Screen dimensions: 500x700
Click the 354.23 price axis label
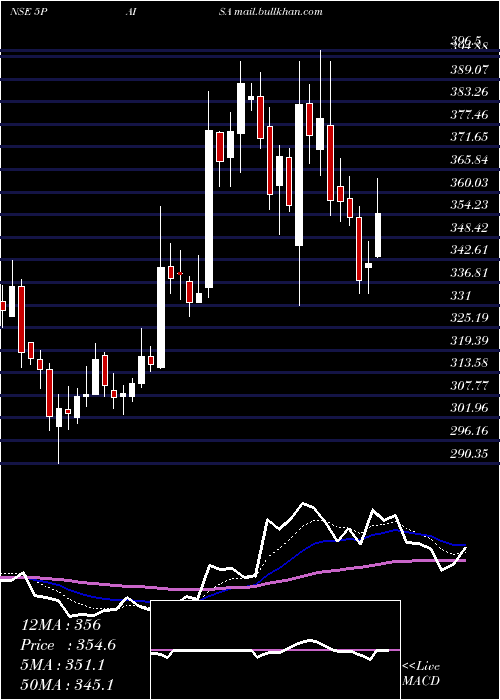(x=469, y=205)
